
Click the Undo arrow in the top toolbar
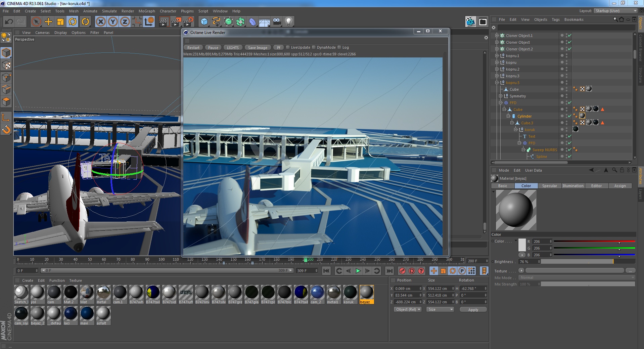(x=9, y=22)
